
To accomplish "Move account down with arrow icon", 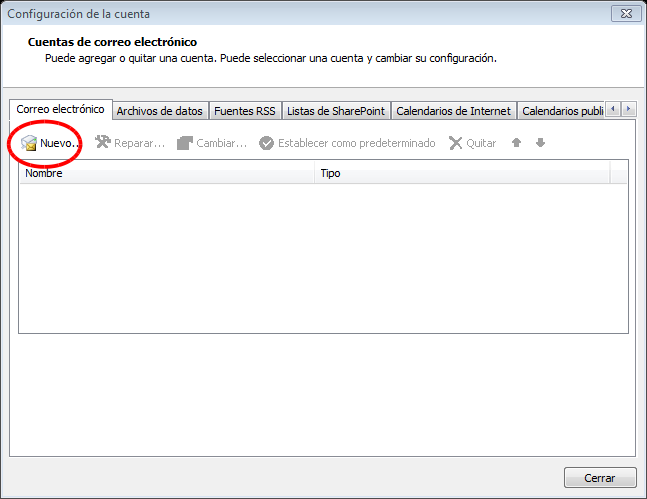I will click(540, 143).
